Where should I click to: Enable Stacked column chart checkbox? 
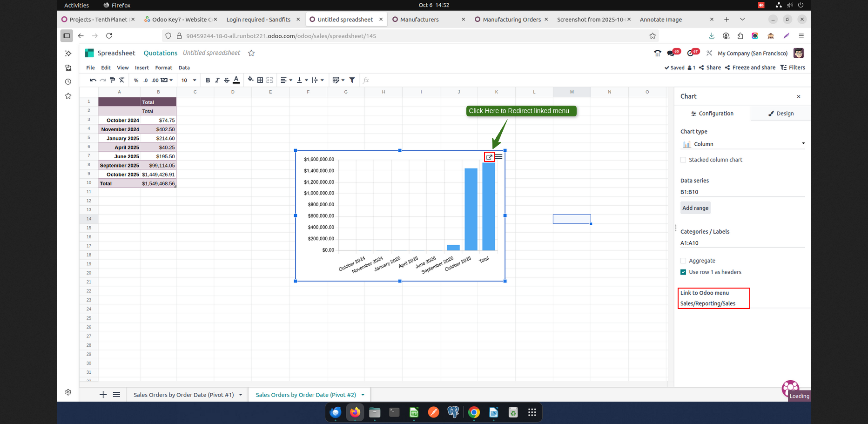pos(683,160)
